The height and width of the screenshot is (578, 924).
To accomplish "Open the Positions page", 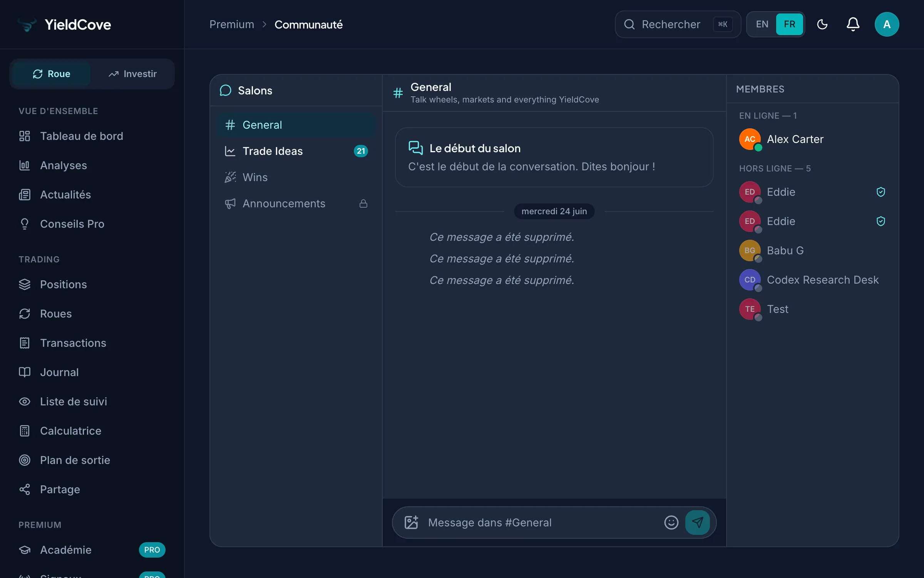I will click(x=92, y=284).
